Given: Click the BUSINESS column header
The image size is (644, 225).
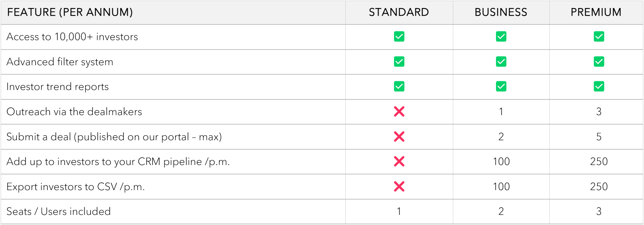Looking at the screenshot, I should click(501, 12).
